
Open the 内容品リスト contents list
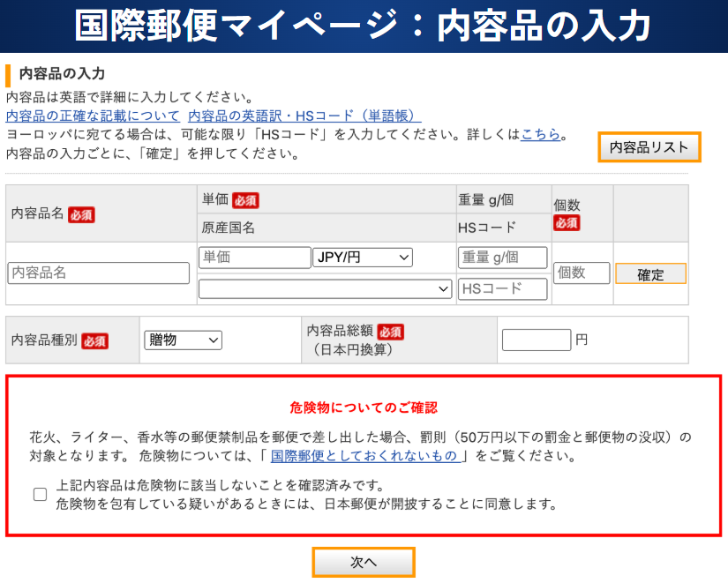[649, 147]
